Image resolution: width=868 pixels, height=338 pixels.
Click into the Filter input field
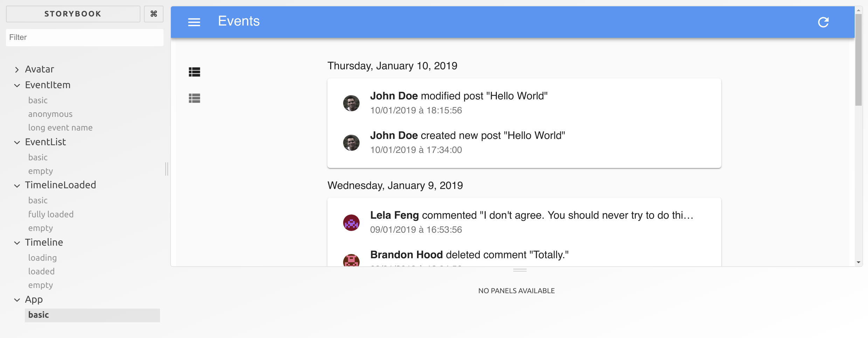(x=84, y=37)
